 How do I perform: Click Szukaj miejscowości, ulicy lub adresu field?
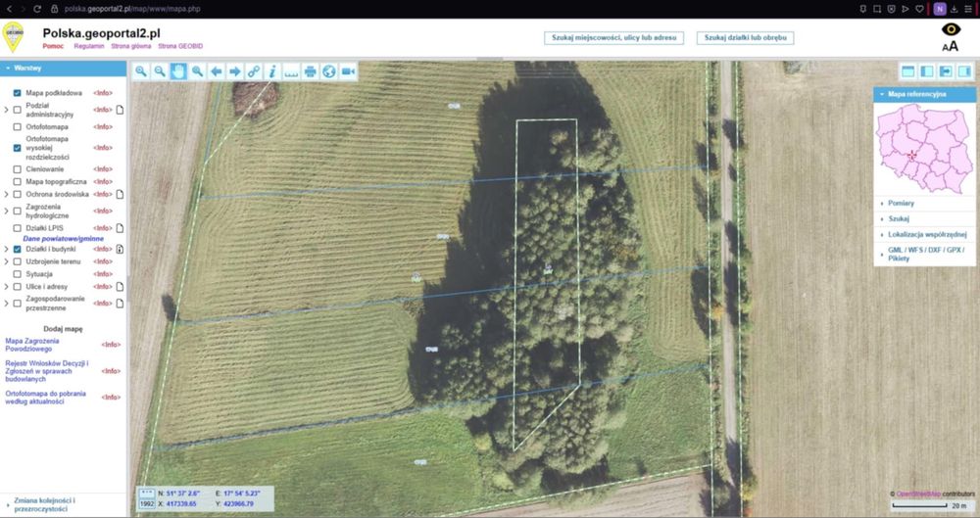point(613,38)
